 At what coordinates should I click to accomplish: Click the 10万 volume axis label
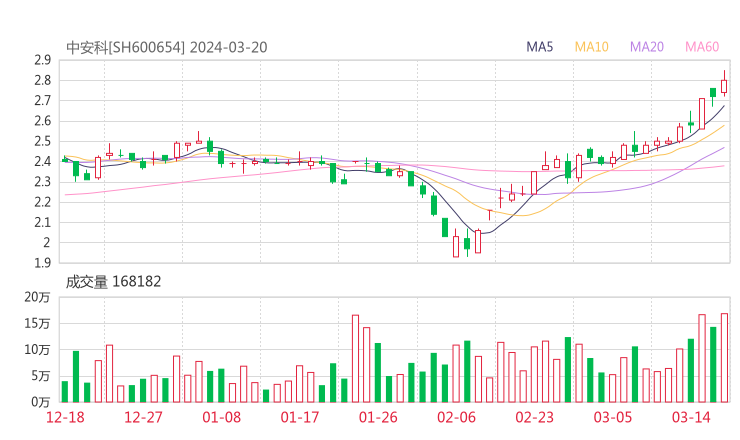[x=37, y=350]
